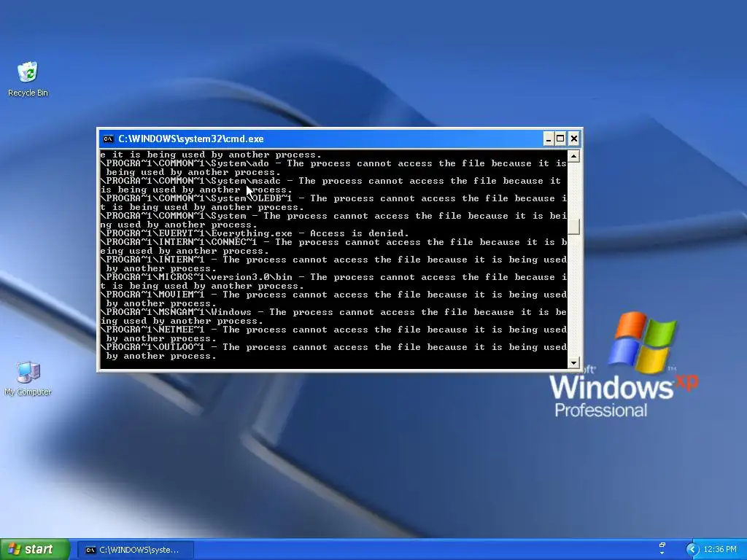This screenshot has height=560, width=747.
Task: Click the My Computer label text
Action: 28,392
